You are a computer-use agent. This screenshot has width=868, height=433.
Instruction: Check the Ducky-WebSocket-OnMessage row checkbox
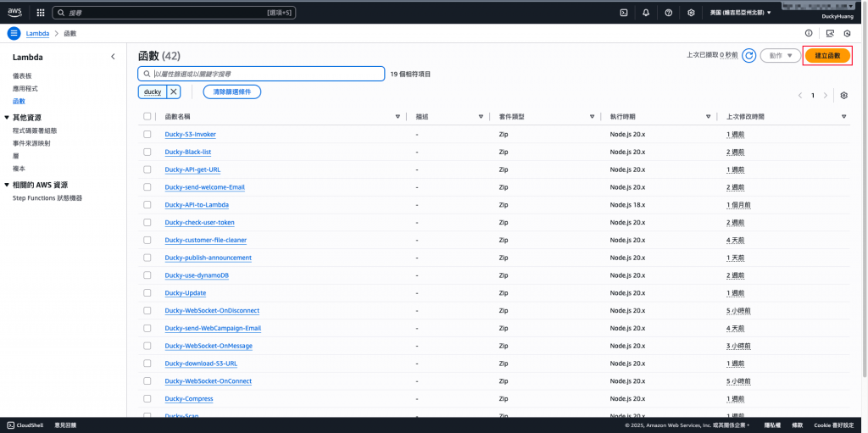[x=147, y=346]
